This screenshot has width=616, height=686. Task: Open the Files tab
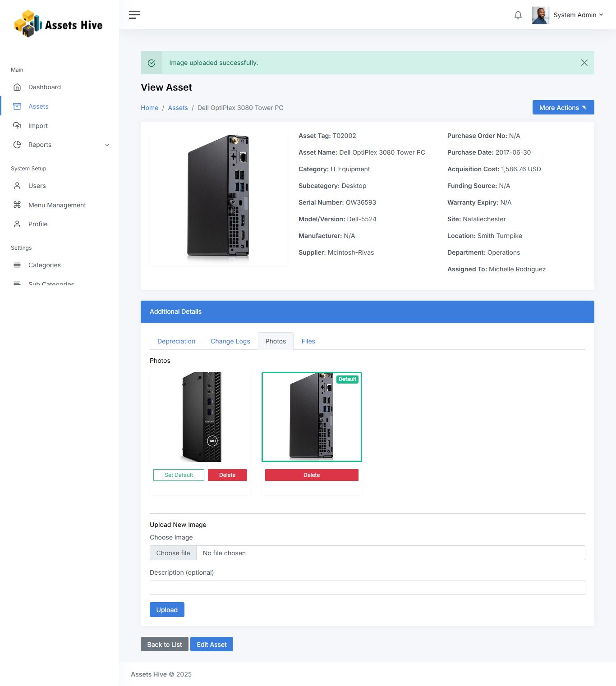click(x=308, y=341)
